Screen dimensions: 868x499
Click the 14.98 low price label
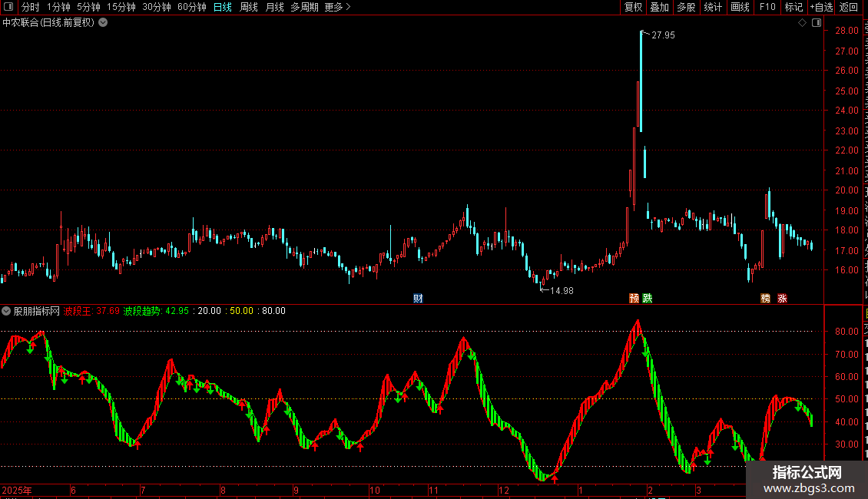tap(562, 291)
